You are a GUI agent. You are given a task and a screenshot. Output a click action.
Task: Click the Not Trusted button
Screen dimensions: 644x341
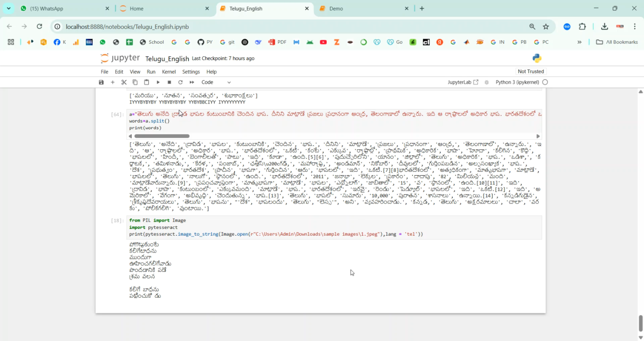pos(531,71)
